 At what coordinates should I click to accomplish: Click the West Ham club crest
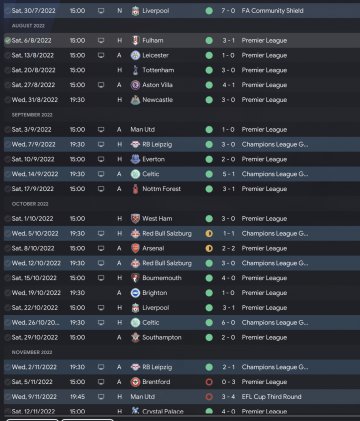pos(135,219)
